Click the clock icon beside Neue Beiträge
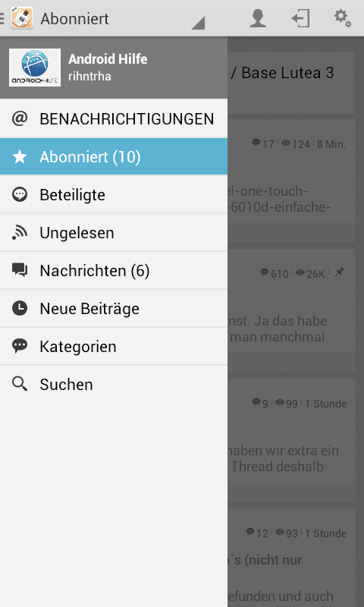Screen dimensions: 364x607 click(x=20, y=309)
